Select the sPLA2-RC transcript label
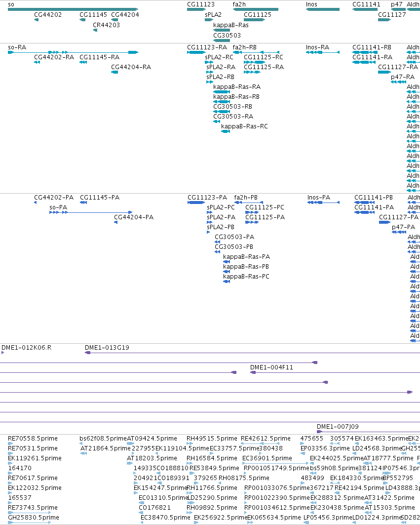The width and height of the screenshot is (420, 525). click(x=219, y=57)
